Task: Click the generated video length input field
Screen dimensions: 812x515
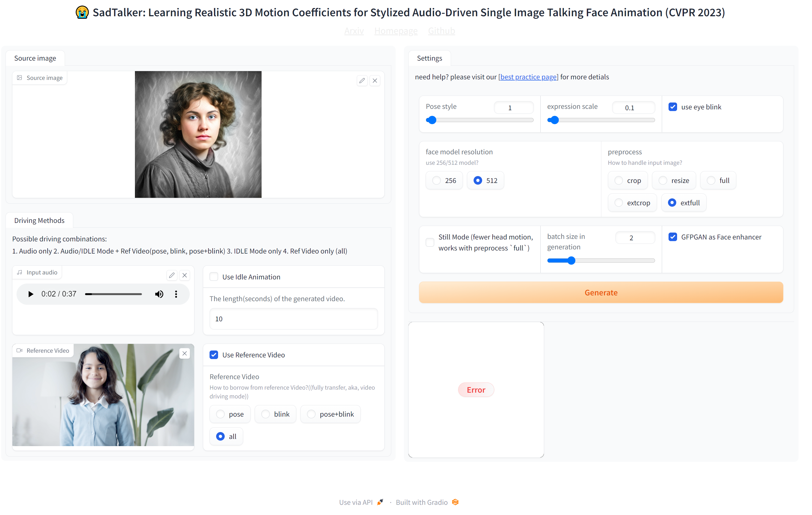Action: tap(293, 319)
